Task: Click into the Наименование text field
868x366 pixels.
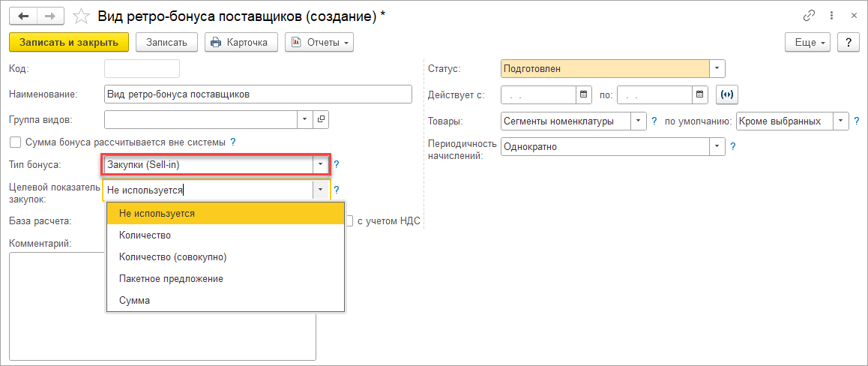Action: (x=258, y=94)
